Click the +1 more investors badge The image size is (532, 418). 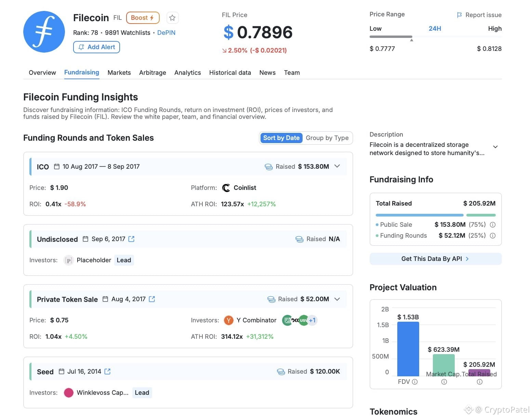[312, 320]
